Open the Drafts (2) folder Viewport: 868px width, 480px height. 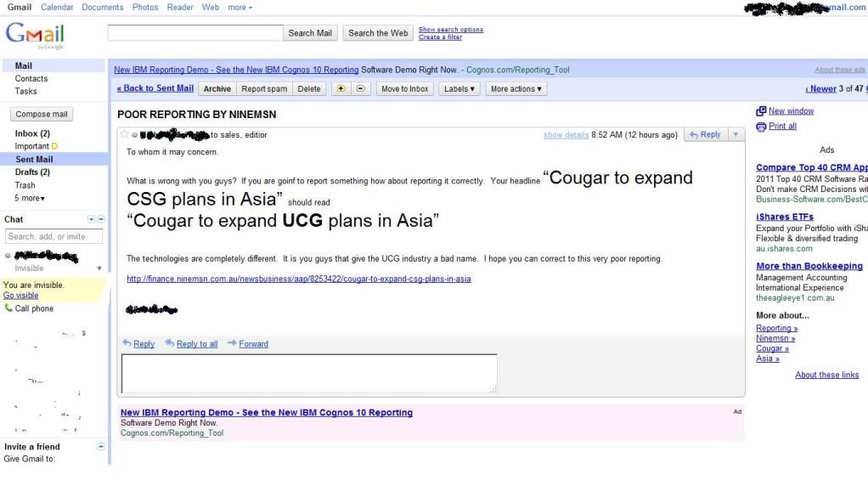pyautogui.click(x=32, y=172)
